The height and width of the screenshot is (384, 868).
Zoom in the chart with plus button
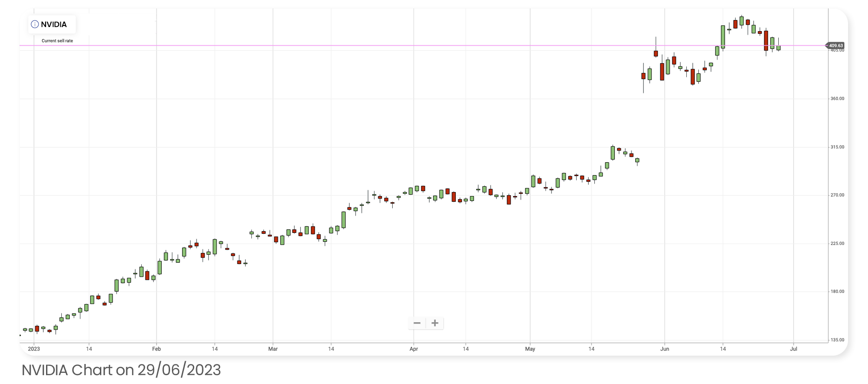(x=435, y=323)
